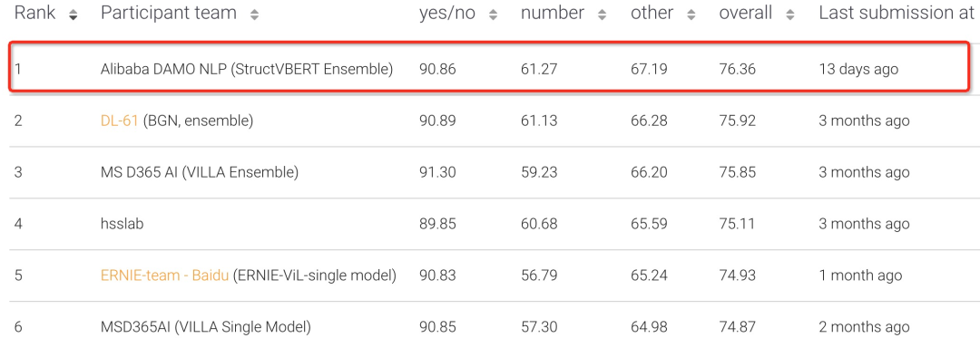The height and width of the screenshot is (338, 980).
Task: Click the number column sort icon
Action: [x=602, y=15]
